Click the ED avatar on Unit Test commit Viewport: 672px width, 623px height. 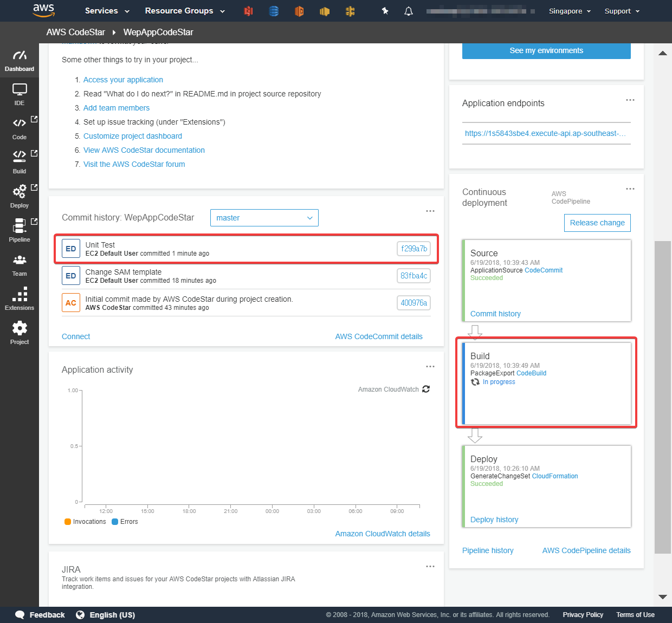[71, 249]
